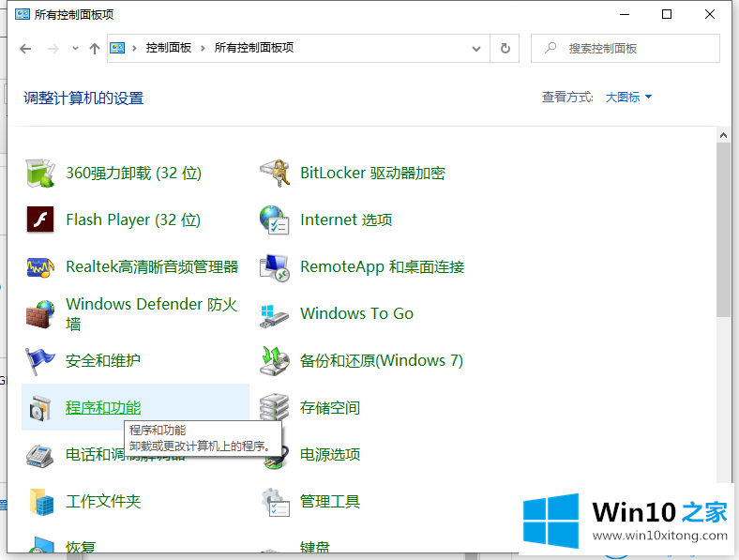Image resolution: width=739 pixels, height=560 pixels.
Task: Open Windows To Go link
Action: click(356, 313)
